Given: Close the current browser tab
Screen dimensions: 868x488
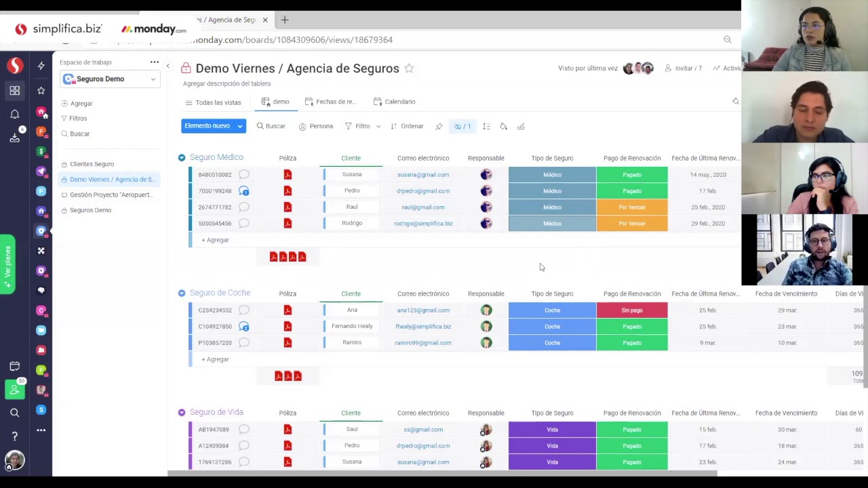Looking at the screenshot, I should pos(265,20).
